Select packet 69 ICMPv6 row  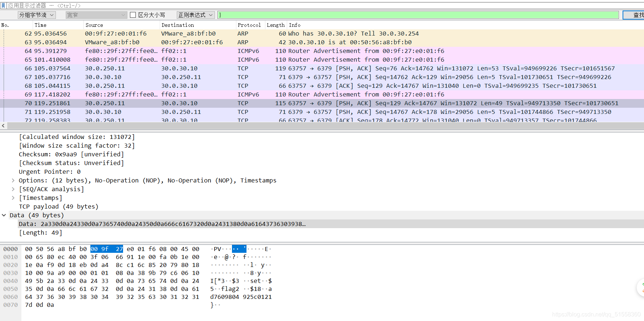322,94
